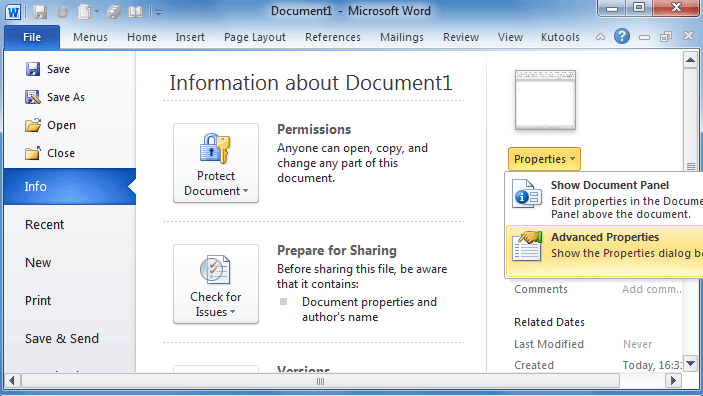
Task: Click the Prepare for Sharing heading
Action: tap(337, 250)
